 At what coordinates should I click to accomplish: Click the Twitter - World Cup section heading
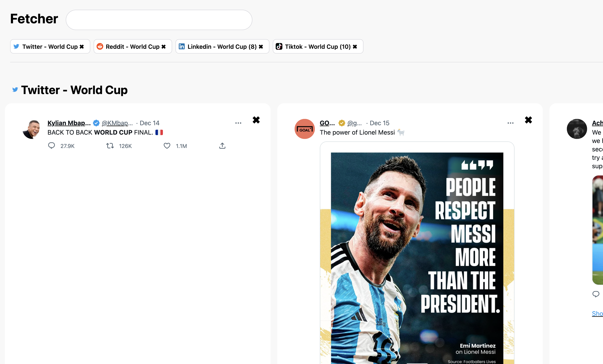click(74, 90)
